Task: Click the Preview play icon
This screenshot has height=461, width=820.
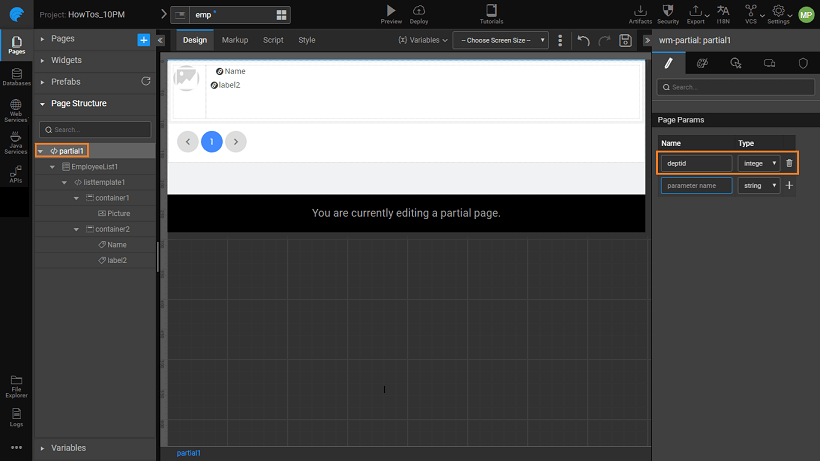Action: tap(390, 10)
